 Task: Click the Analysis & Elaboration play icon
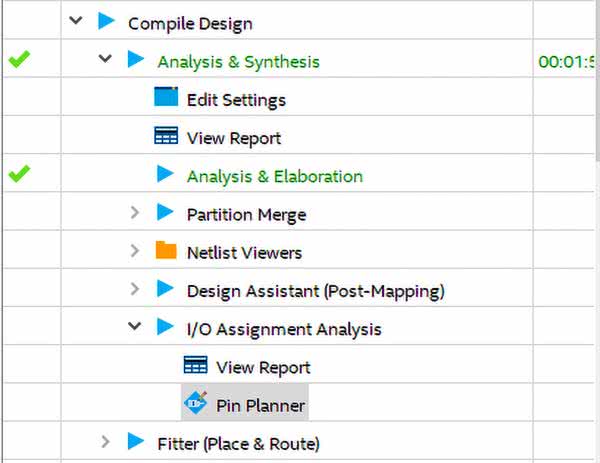tap(166, 175)
